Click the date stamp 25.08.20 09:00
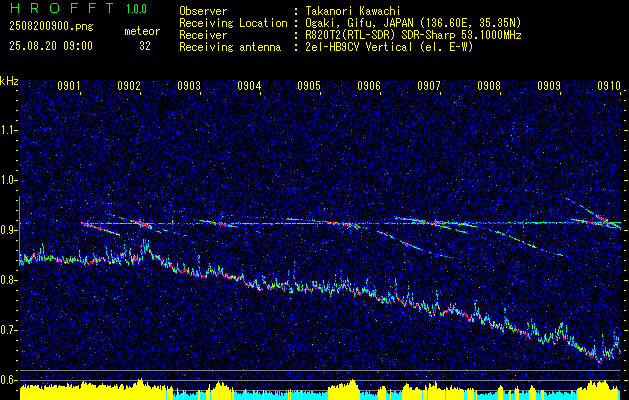629x400 pixels. 51,46
